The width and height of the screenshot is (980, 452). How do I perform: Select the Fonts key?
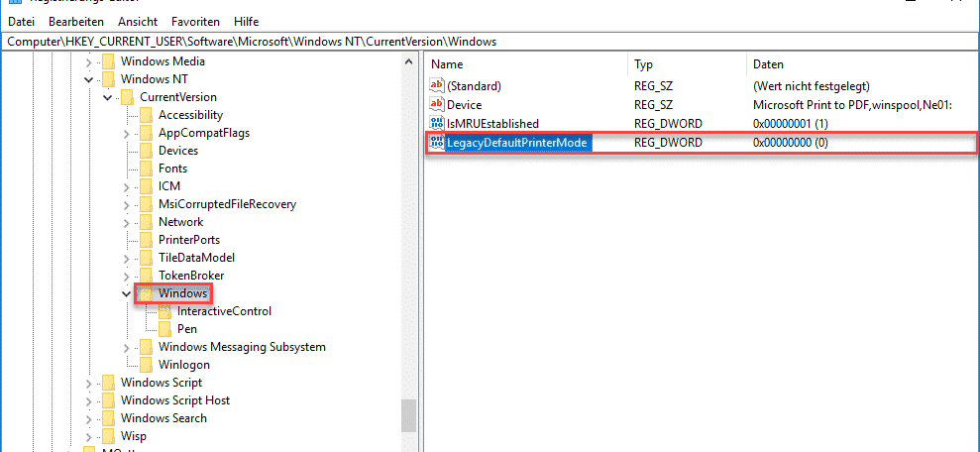click(x=172, y=169)
